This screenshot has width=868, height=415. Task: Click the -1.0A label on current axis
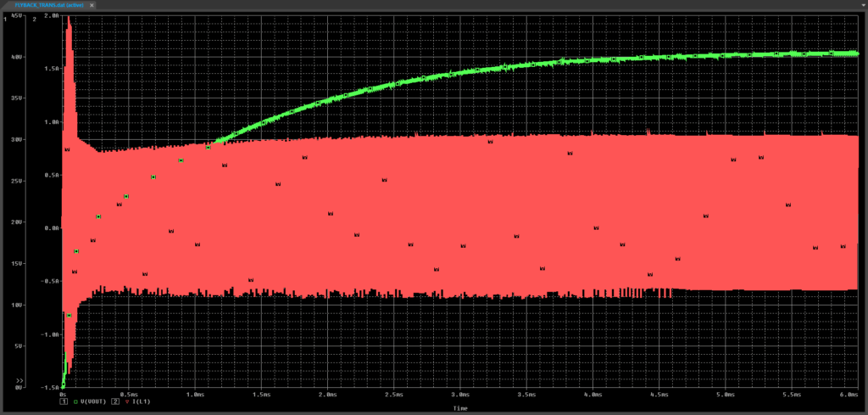pos(49,334)
